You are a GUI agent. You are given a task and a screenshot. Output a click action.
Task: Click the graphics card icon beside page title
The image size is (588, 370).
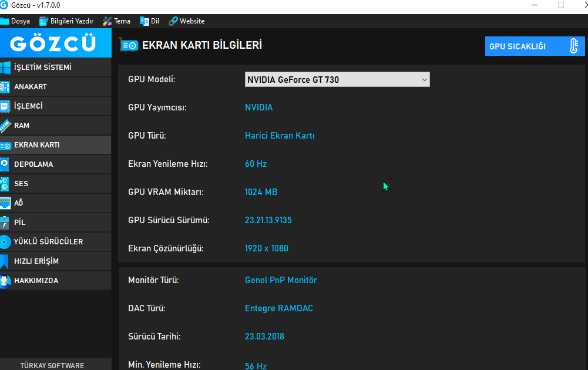[129, 45]
